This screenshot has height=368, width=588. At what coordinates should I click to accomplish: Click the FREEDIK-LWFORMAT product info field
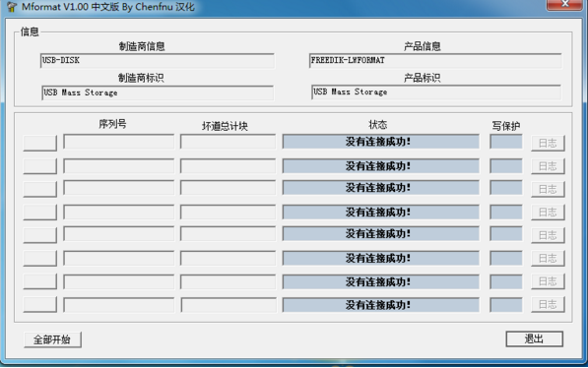[435, 60]
